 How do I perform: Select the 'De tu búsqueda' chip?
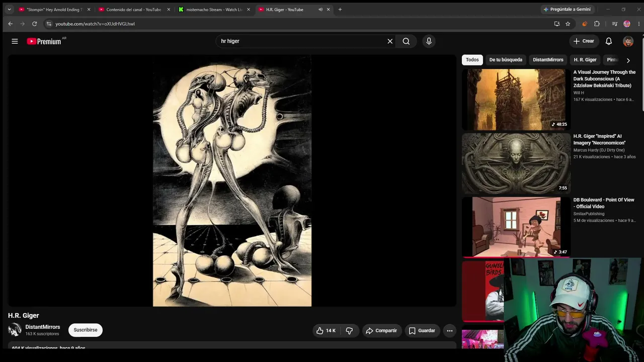(506, 60)
